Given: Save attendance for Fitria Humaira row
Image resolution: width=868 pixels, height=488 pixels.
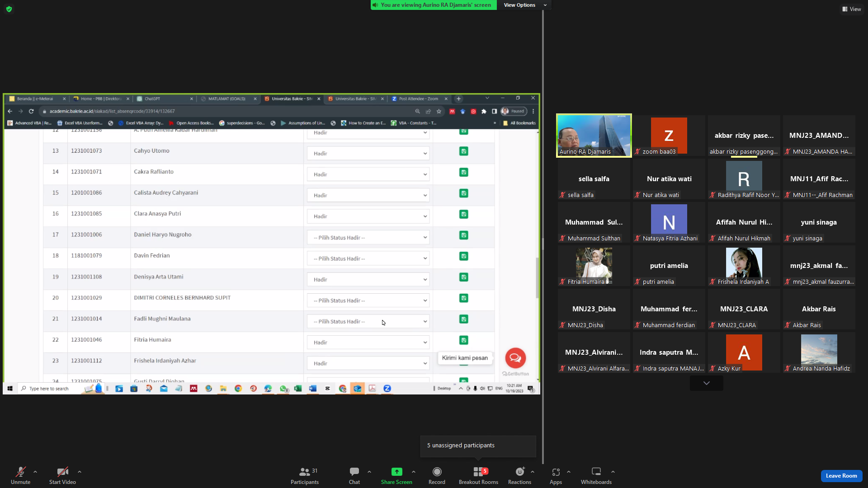Looking at the screenshot, I should [463, 340].
